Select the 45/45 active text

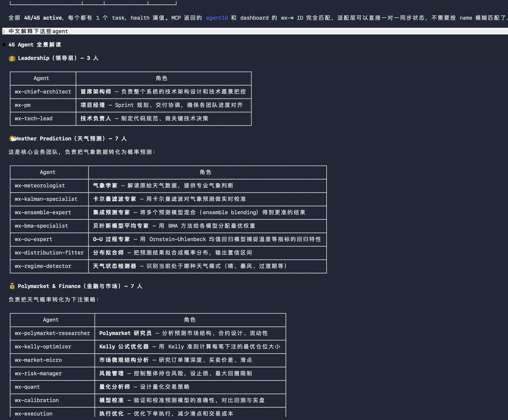click(x=43, y=18)
